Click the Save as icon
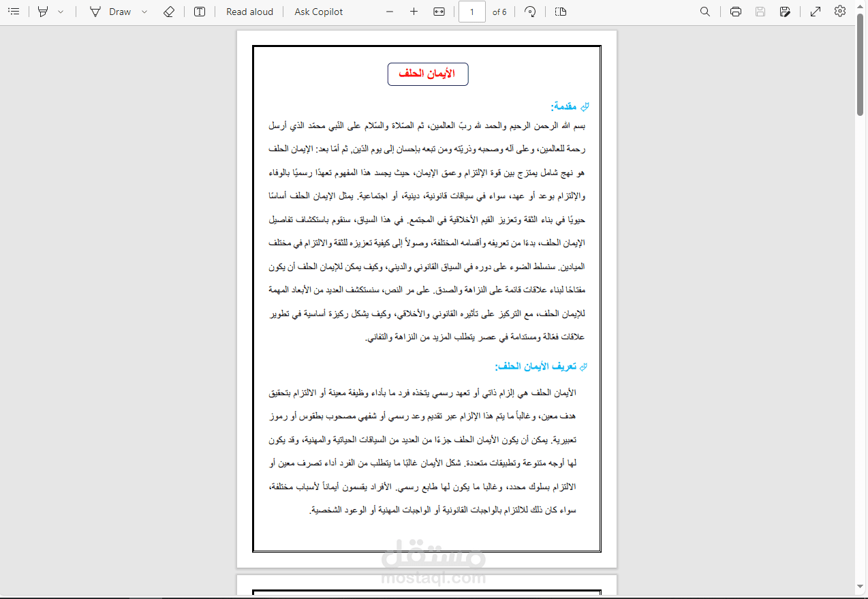The height and width of the screenshot is (599, 868). click(x=786, y=12)
